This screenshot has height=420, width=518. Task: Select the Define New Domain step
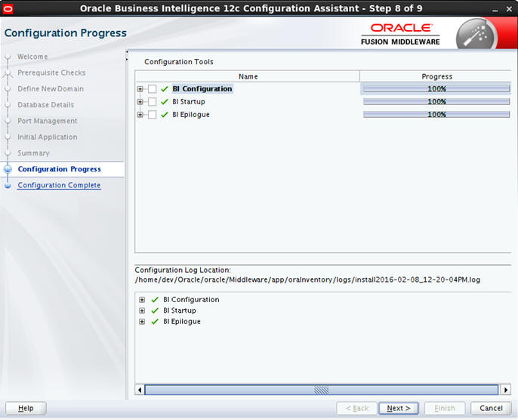tap(51, 89)
